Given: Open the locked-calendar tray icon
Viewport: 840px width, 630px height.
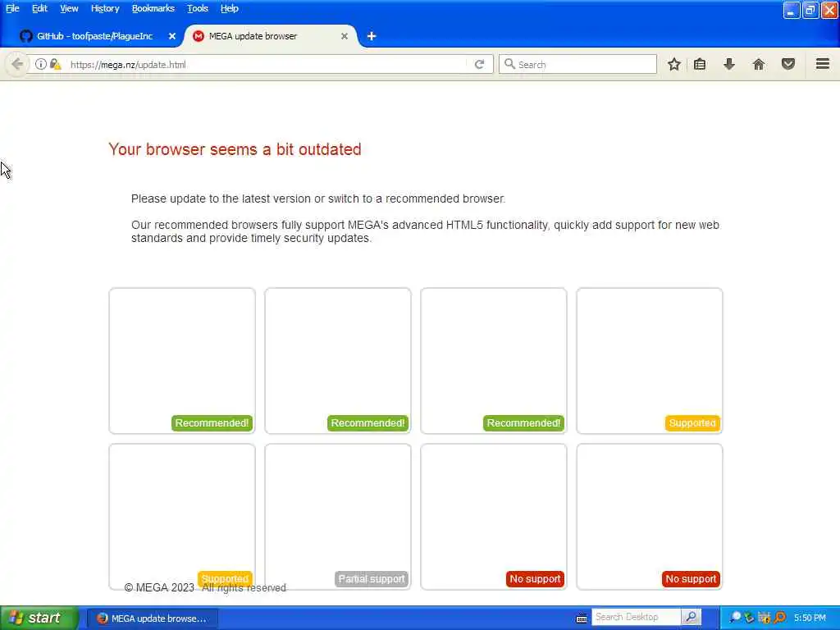Looking at the screenshot, I should (764, 618).
